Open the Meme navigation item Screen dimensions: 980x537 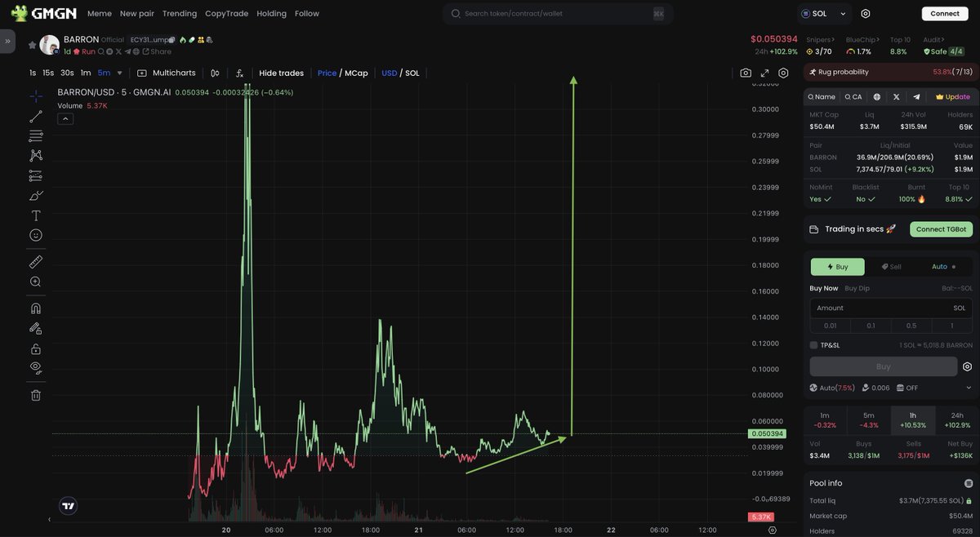[x=100, y=13]
